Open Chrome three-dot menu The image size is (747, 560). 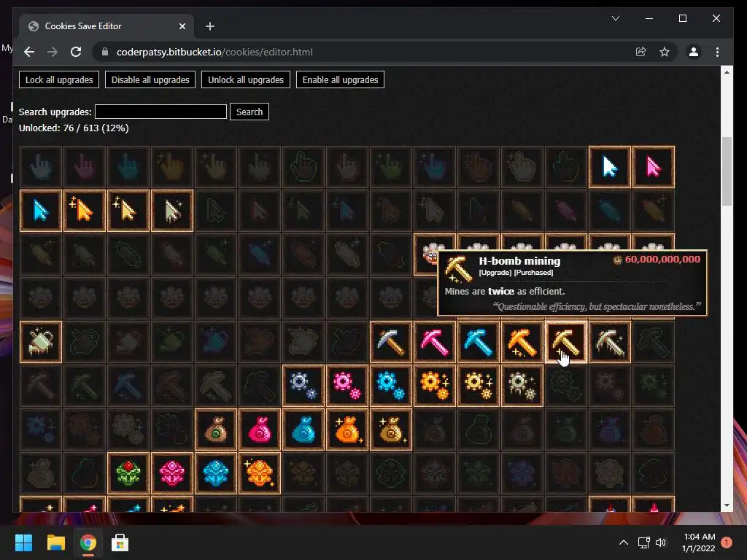coord(718,52)
